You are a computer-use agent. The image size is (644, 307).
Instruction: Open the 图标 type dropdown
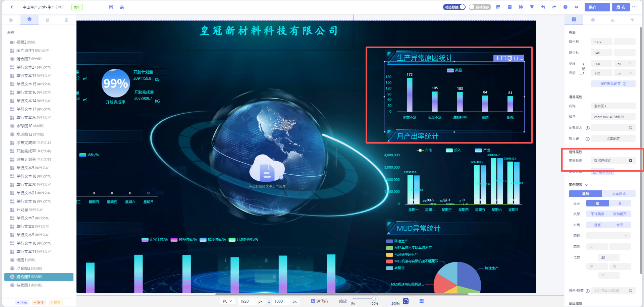608,236
